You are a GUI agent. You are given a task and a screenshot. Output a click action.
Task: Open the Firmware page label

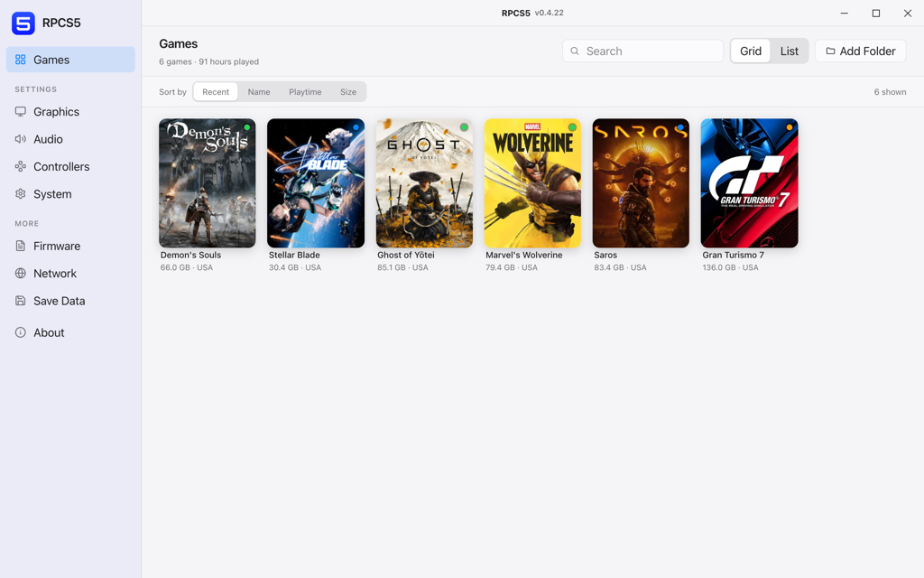[x=57, y=246]
